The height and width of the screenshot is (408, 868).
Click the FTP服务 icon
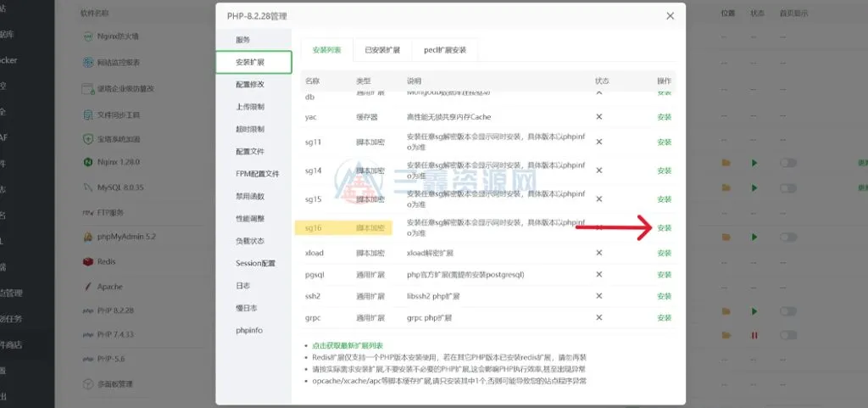pyautogui.click(x=87, y=212)
